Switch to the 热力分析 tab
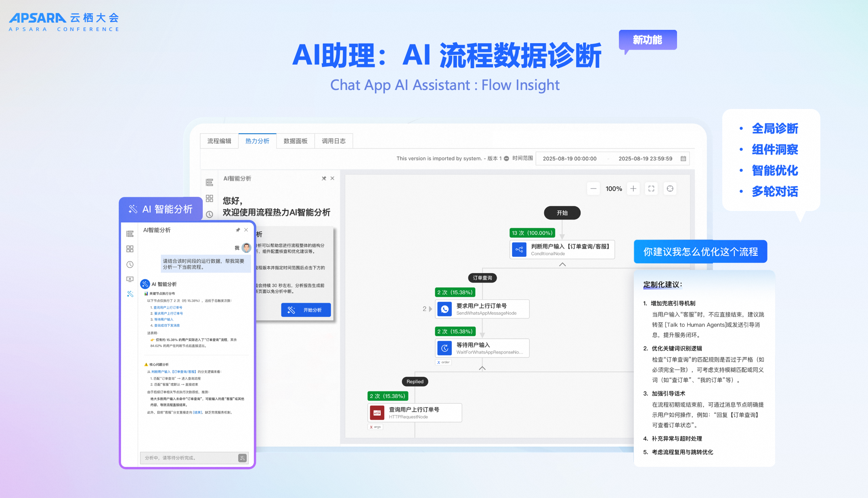Screen dimensions: 868x498 tap(257, 141)
